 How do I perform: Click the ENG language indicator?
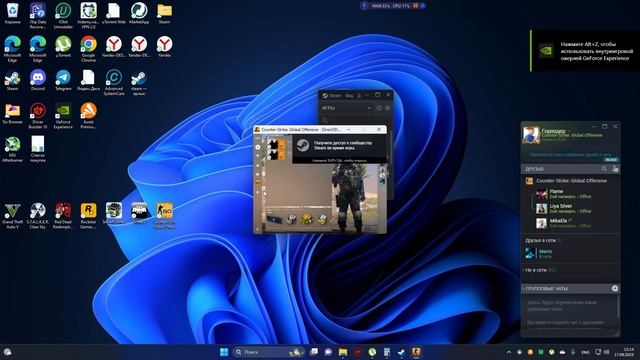click(x=585, y=352)
